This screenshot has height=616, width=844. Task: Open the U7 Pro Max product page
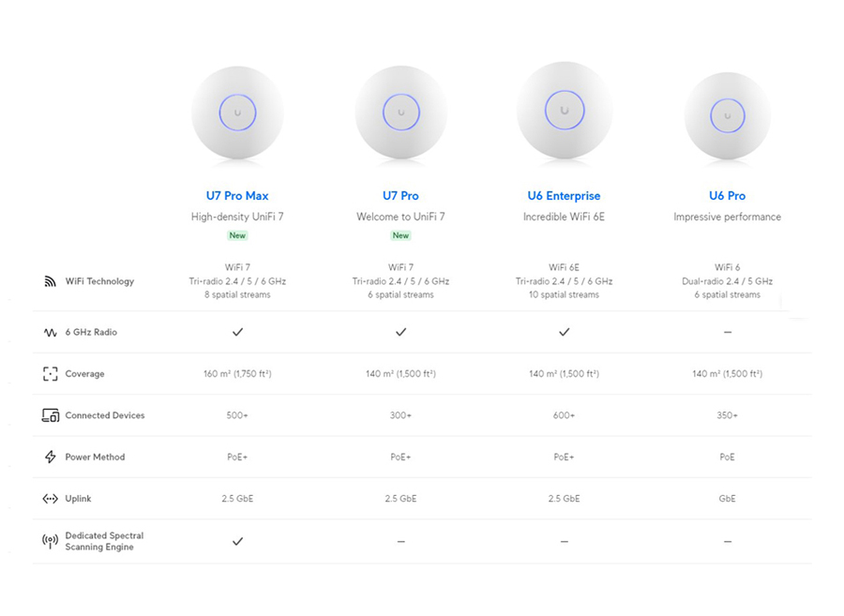tap(237, 196)
